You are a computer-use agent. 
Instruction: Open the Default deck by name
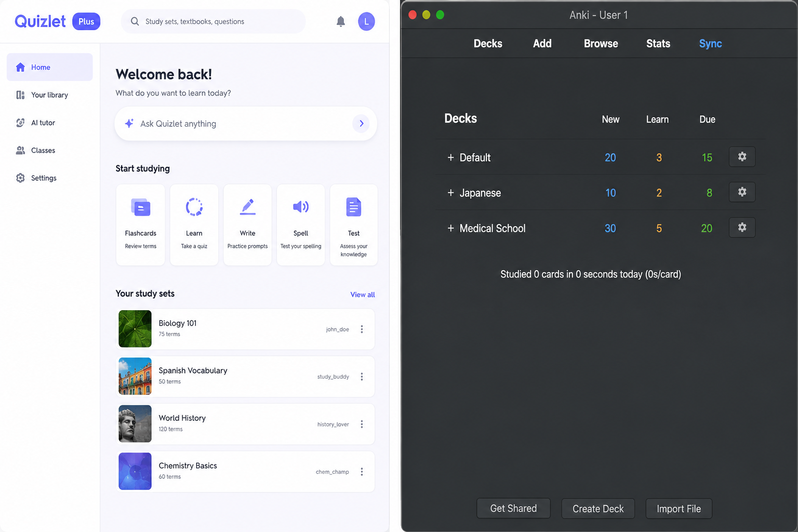click(x=475, y=157)
